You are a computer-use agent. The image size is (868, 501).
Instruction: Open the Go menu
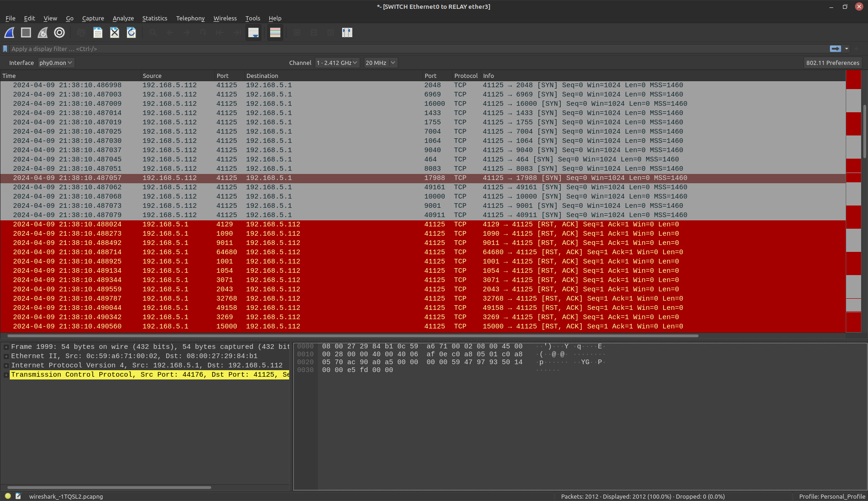[70, 18]
